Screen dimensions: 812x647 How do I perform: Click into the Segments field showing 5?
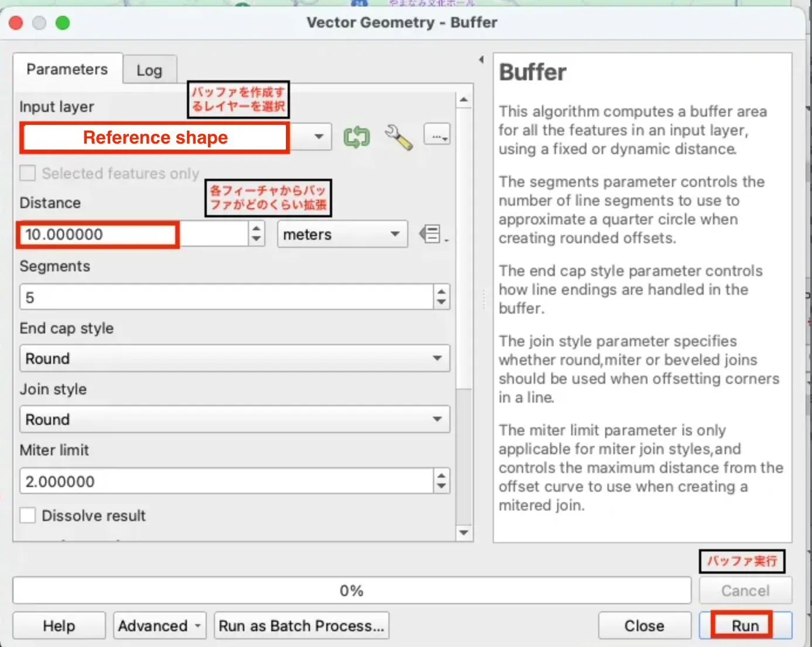[227, 297]
